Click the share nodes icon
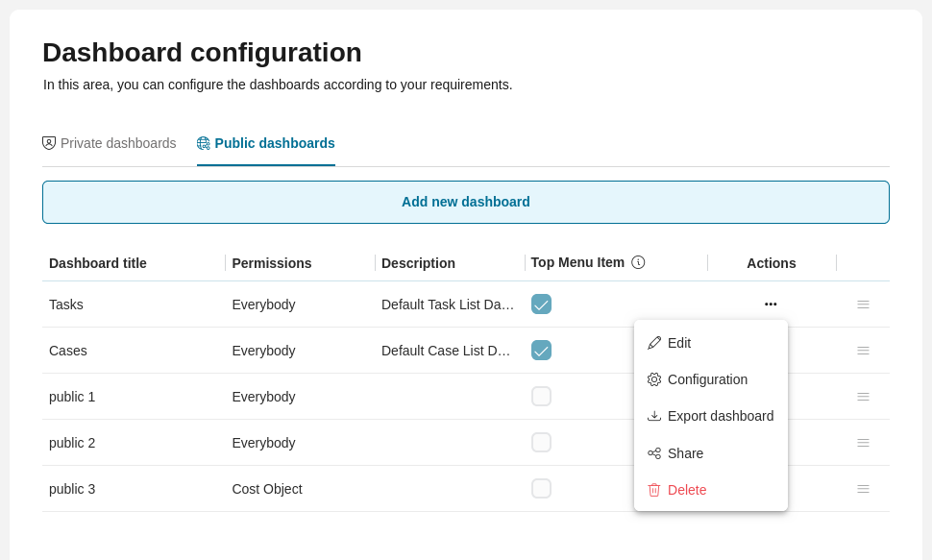Viewport: 932px width, 560px height. tap(653, 453)
